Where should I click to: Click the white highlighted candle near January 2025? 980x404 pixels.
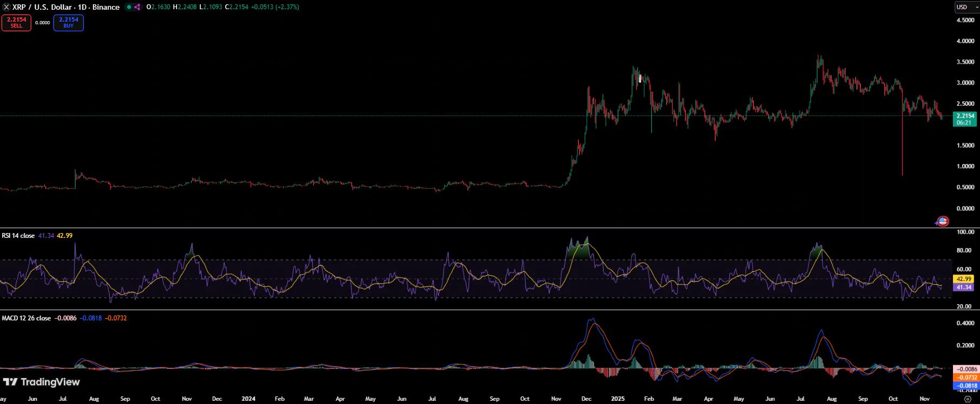pyautogui.click(x=640, y=78)
